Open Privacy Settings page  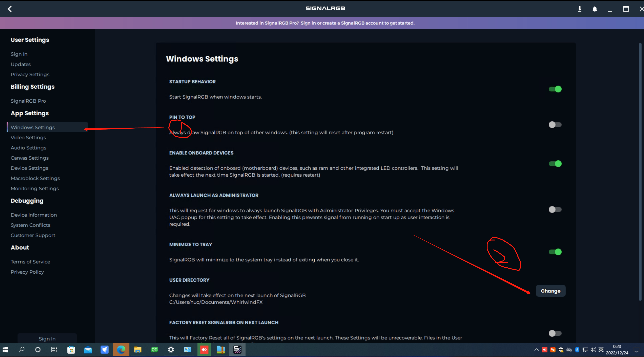click(x=30, y=75)
